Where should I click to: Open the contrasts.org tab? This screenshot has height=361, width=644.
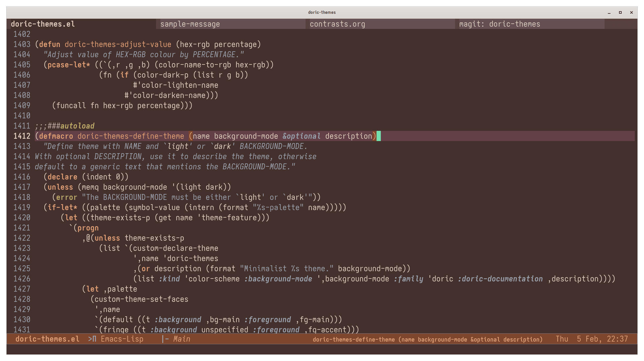337,24
